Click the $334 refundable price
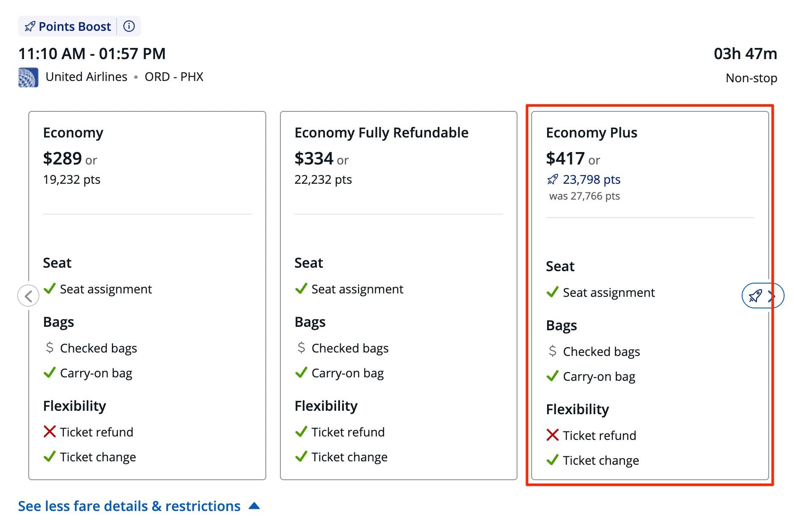The width and height of the screenshot is (794, 532). (314, 158)
